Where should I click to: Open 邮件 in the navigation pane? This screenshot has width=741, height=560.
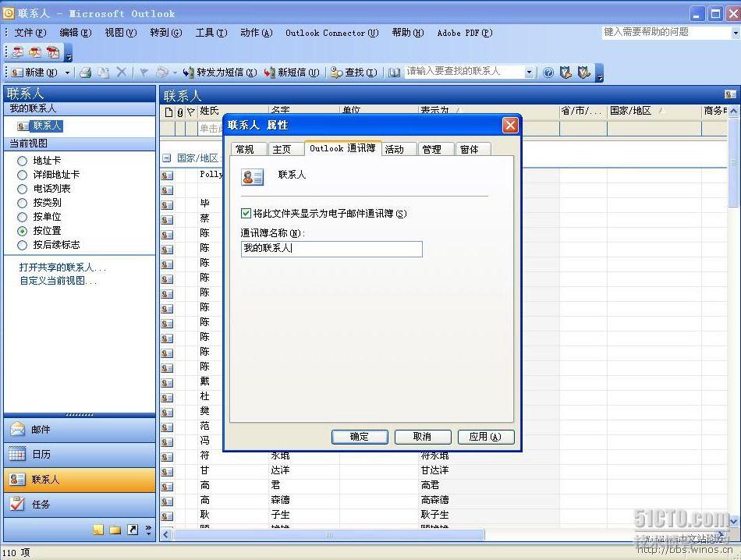pyautogui.click(x=80, y=430)
